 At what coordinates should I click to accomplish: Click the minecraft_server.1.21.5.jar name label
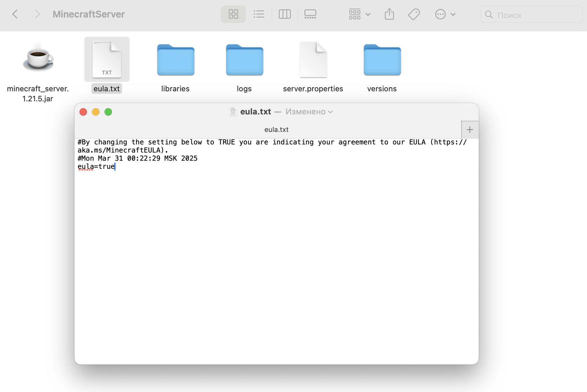(x=38, y=94)
